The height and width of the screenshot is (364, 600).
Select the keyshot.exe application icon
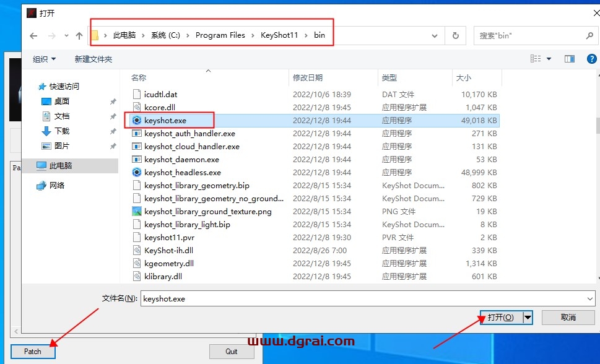[x=136, y=120]
